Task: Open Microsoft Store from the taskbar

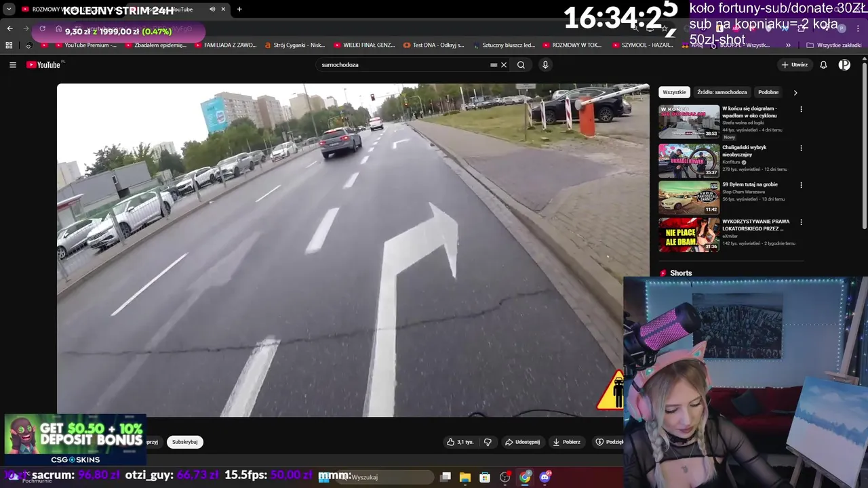Action: coord(485,477)
